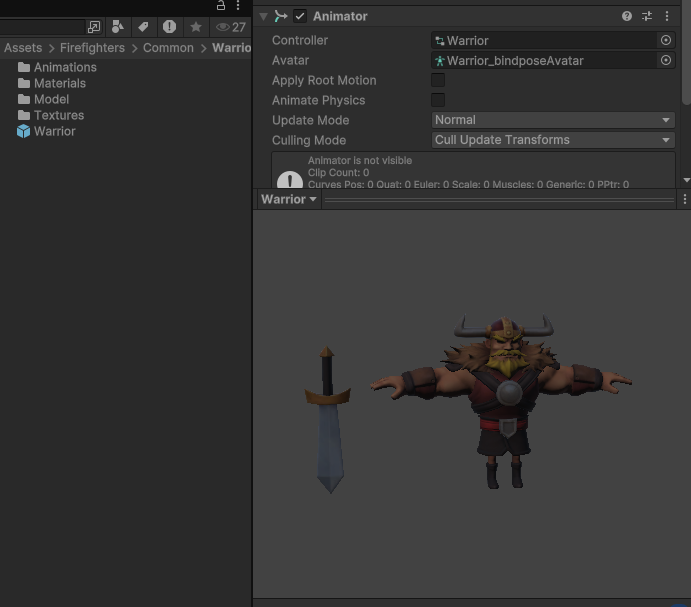Toggle hidden packages visibility showing 27
Viewport: 691px width, 607px height.
pos(230,27)
